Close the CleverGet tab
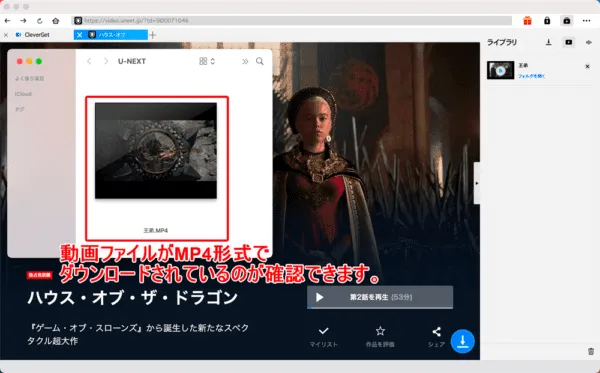The width and height of the screenshot is (600, 373). tap(6, 35)
